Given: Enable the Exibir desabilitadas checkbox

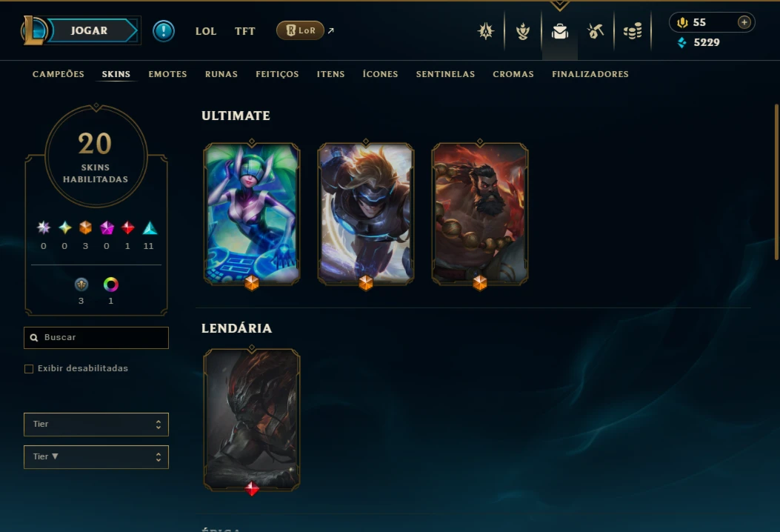Looking at the screenshot, I should [29, 369].
